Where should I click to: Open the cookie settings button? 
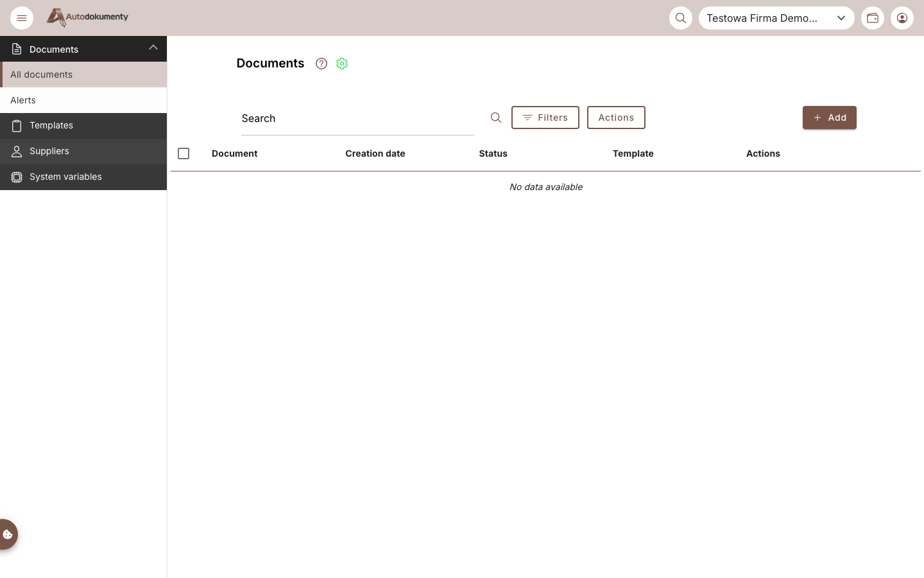[x=8, y=534]
